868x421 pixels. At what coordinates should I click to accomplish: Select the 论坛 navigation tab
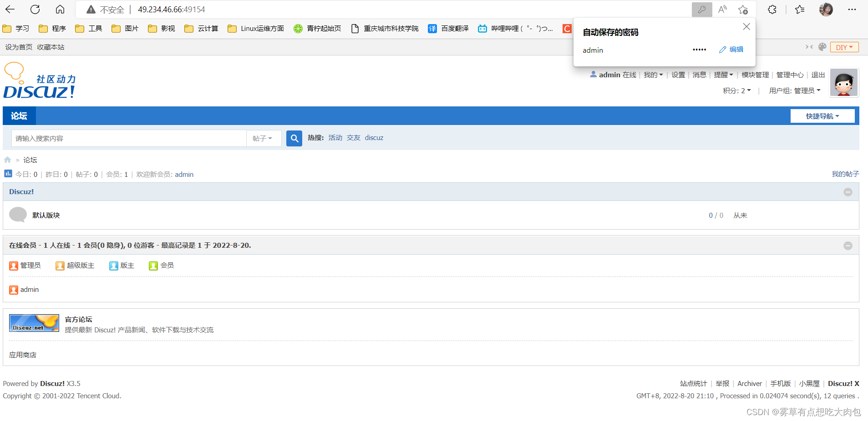19,116
